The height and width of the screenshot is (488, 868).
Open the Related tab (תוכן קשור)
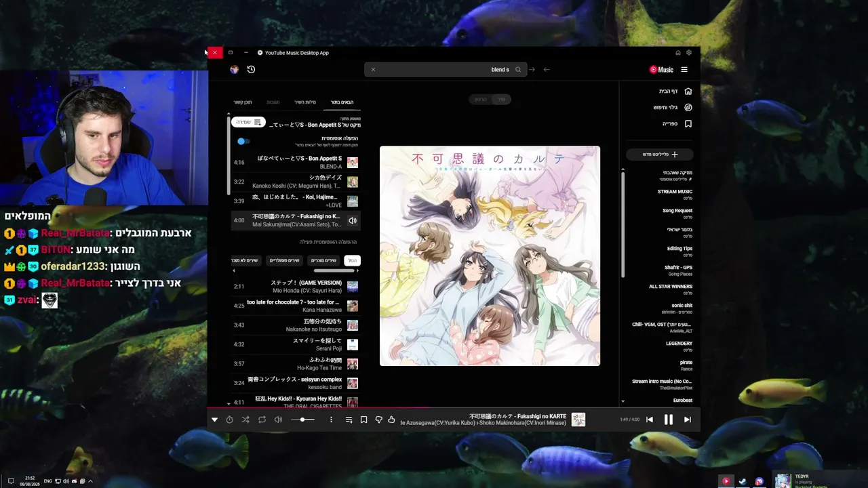(243, 102)
